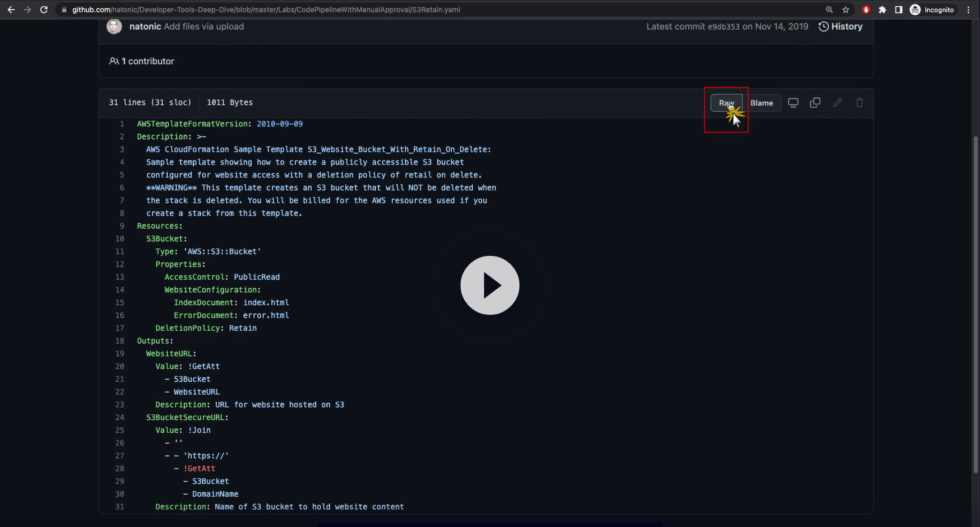Select line number 1

[122, 124]
